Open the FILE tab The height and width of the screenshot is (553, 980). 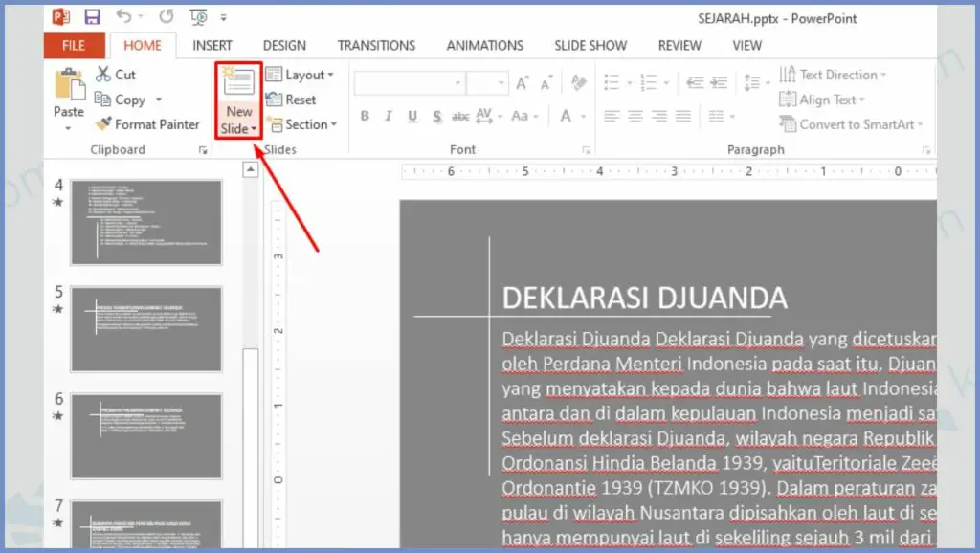(x=73, y=46)
